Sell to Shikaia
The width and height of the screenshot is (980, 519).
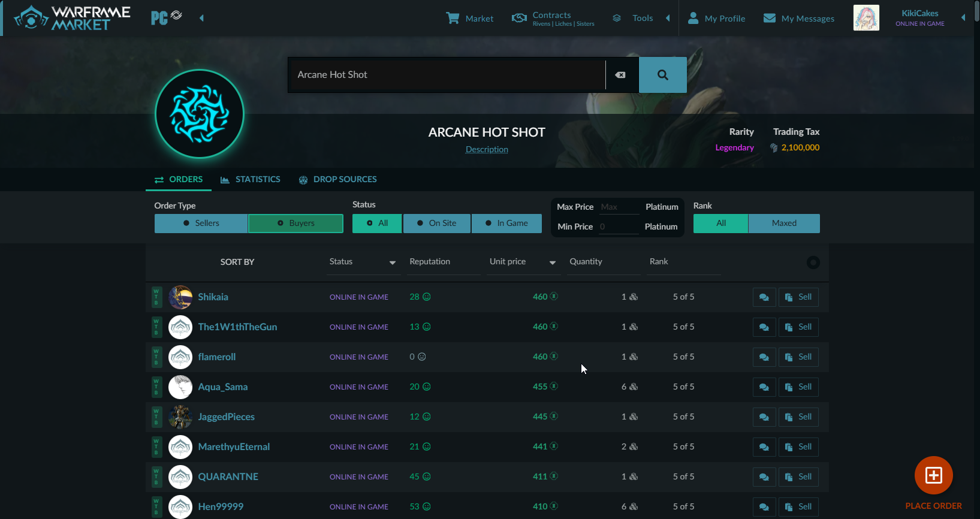pyautogui.click(x=798, y=297)
